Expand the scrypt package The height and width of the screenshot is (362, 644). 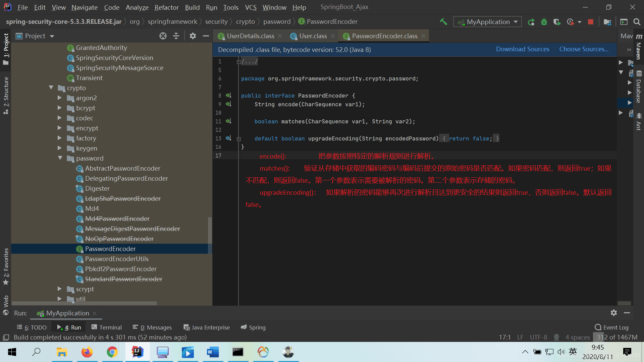tap(60, 289)
